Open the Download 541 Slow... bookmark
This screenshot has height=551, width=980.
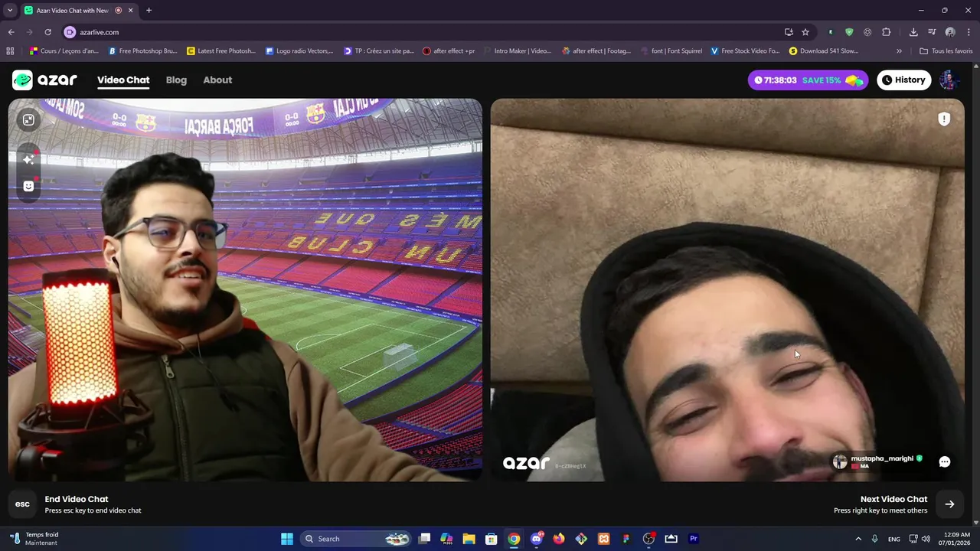click(824, 51)
